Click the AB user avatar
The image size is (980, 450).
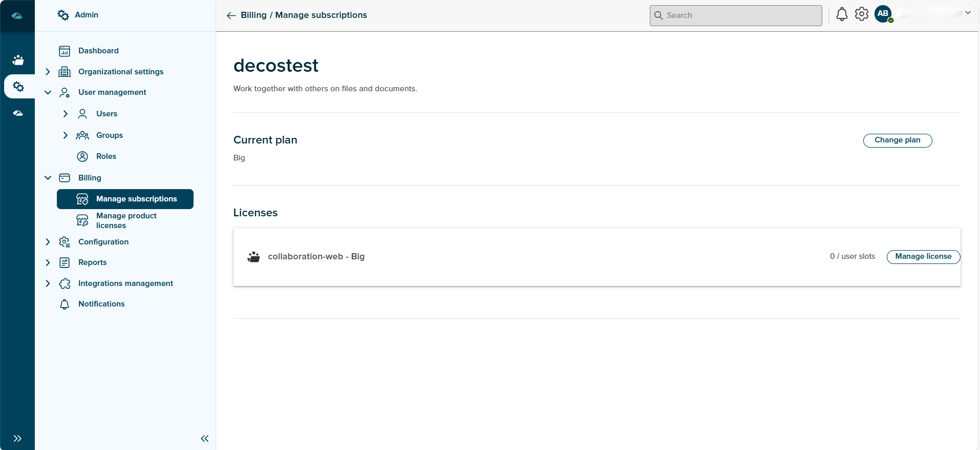pos(883,14)
